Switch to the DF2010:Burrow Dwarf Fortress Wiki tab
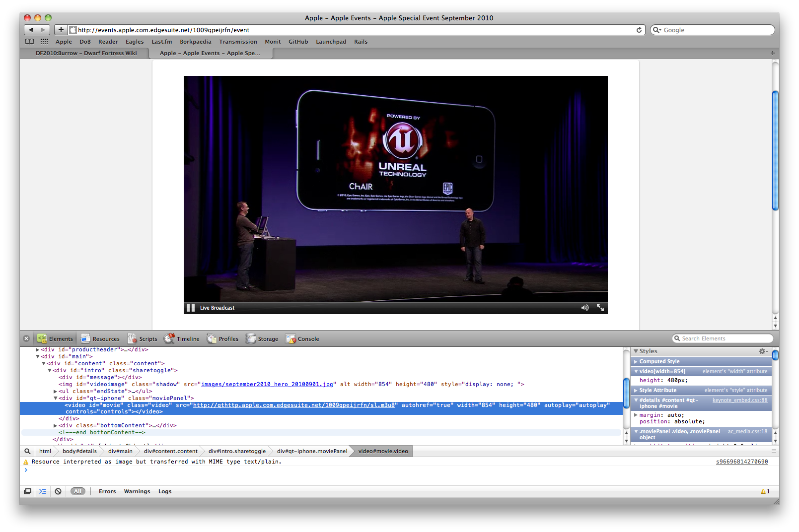Viewport: 799px width, 532px height. (86, 53)
